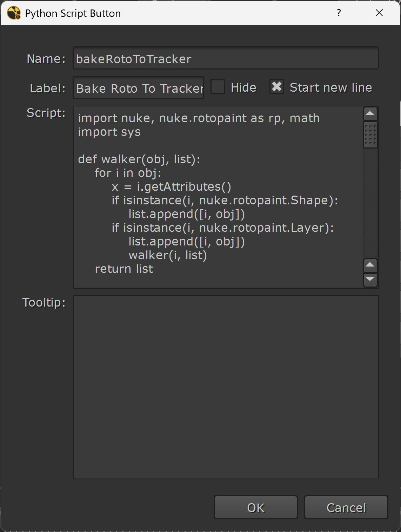Dismiss the dialog with Cancel

tap(346, 507)
